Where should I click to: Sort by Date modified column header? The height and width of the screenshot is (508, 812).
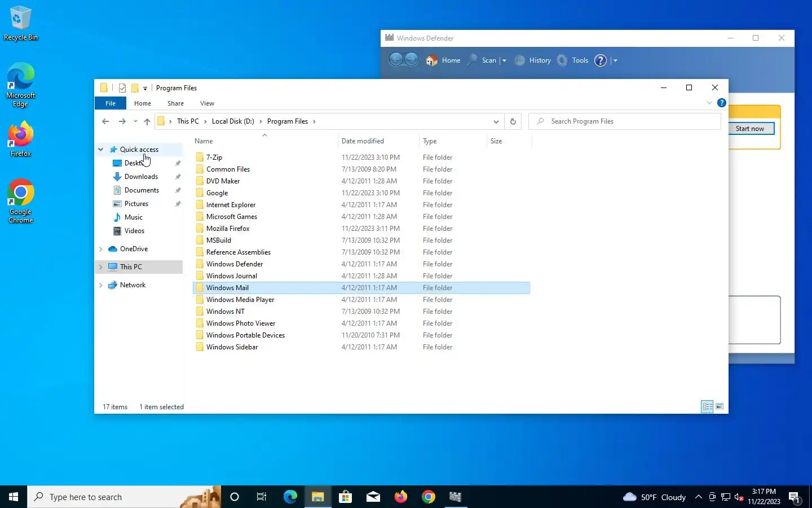pyautogui.click(x=363, y=141)
